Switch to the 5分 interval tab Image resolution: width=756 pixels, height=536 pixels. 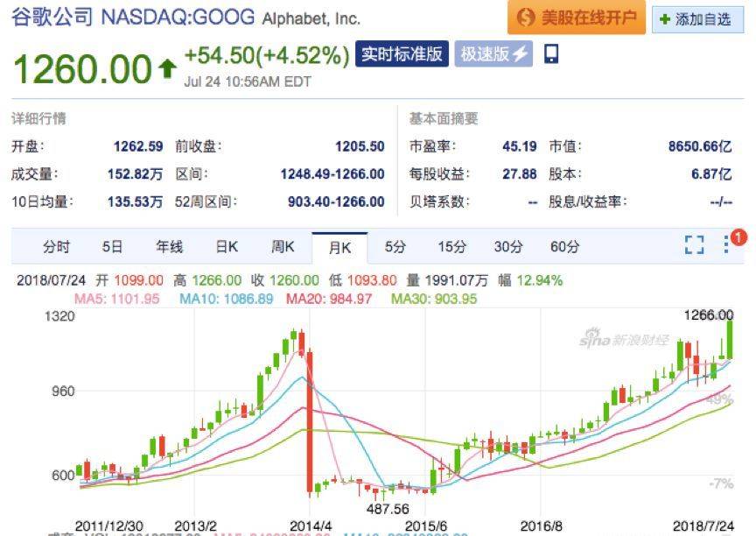tap(395, 246)
